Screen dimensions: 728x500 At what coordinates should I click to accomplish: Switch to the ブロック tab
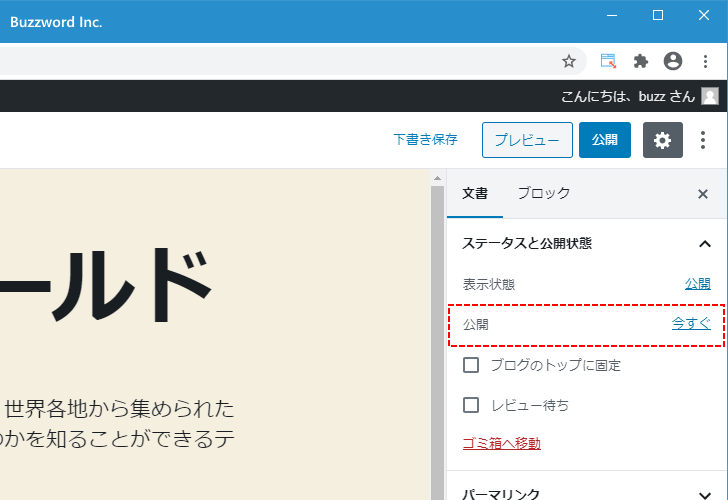click(x=544, y=194)
